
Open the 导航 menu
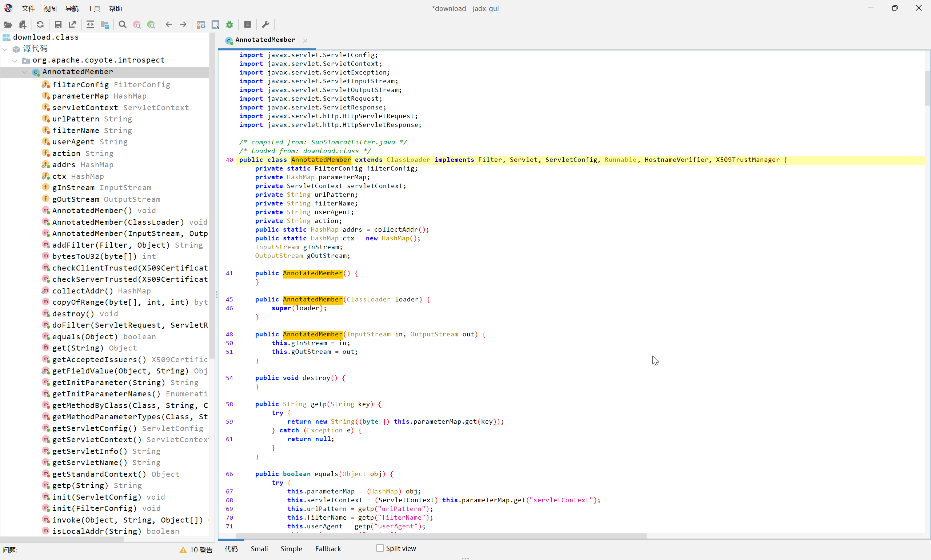tap(72, 8)
